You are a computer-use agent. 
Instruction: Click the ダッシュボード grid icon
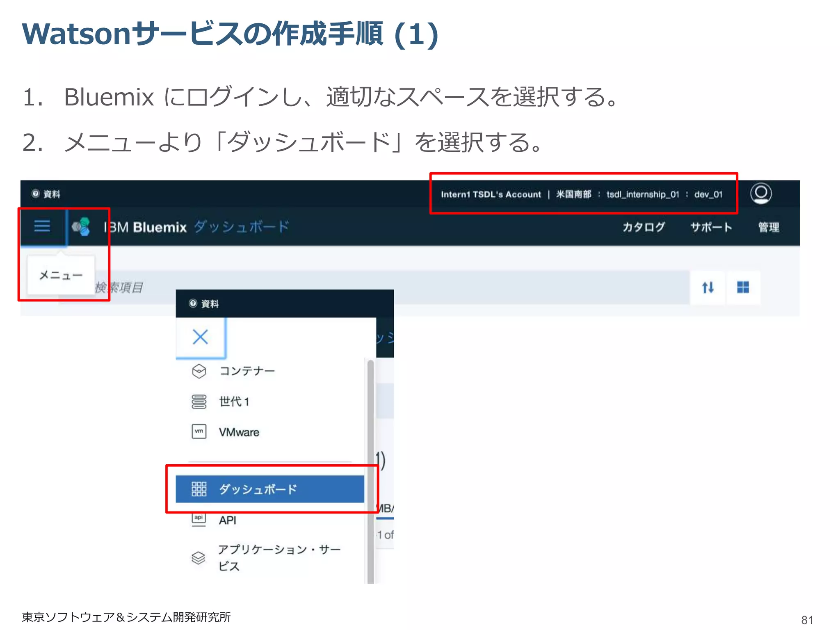199,489
